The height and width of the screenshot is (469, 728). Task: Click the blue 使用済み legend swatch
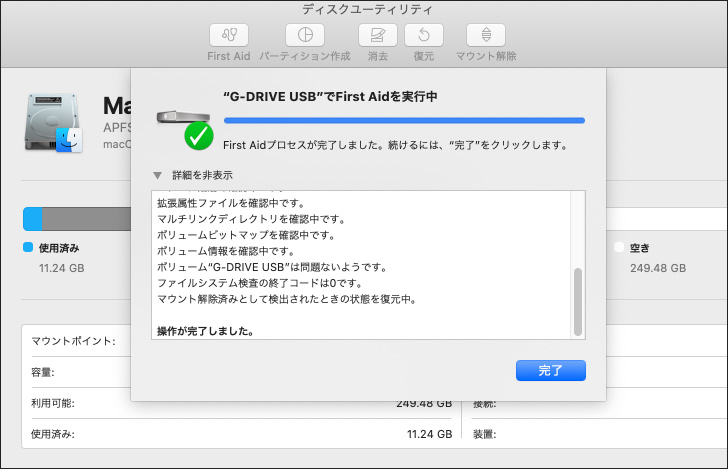[x=28, y=247]
